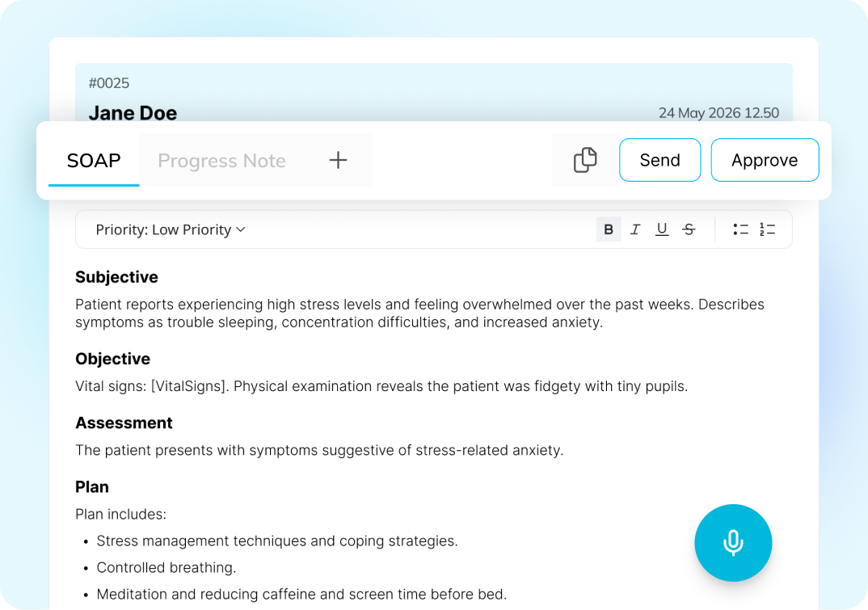This screenshot has width=868, height=610.
Task: Toggle bold formatting
Action: tap(609, 229)
